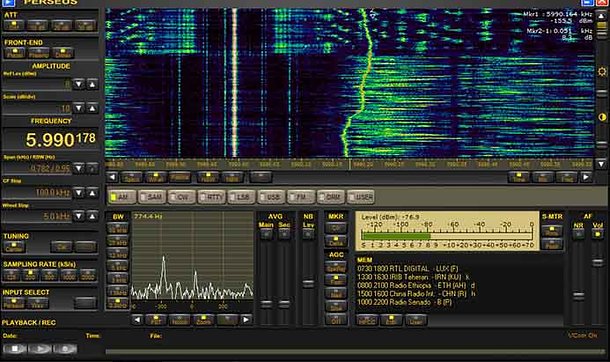This screenshot has height=362, width=610.
Task: Select Perseus as input source
Action: [14, 303]
